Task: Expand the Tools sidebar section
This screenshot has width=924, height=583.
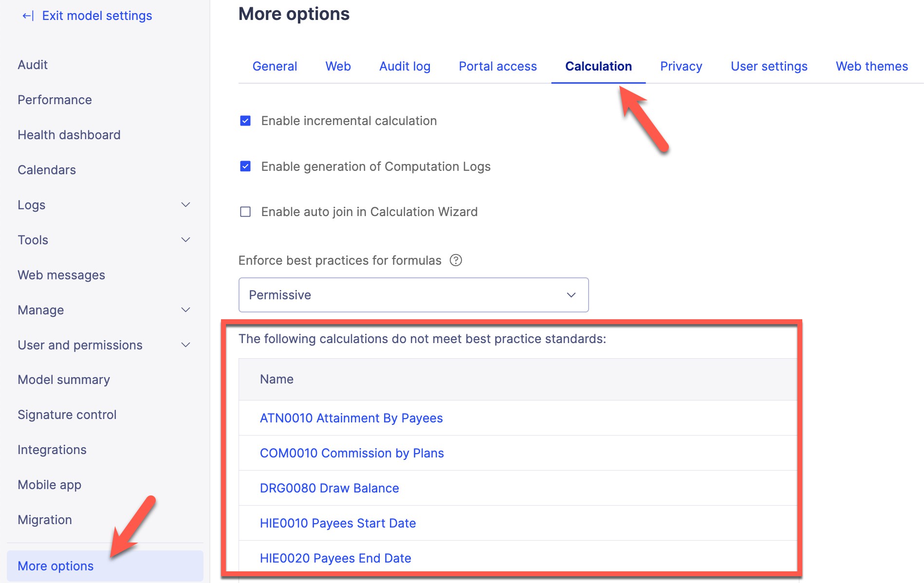Action: [185, 240]
